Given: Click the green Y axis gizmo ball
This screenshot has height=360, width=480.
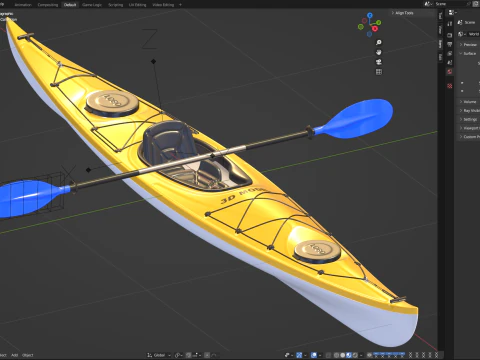Looking at the screenshot, I should [379, 23].
